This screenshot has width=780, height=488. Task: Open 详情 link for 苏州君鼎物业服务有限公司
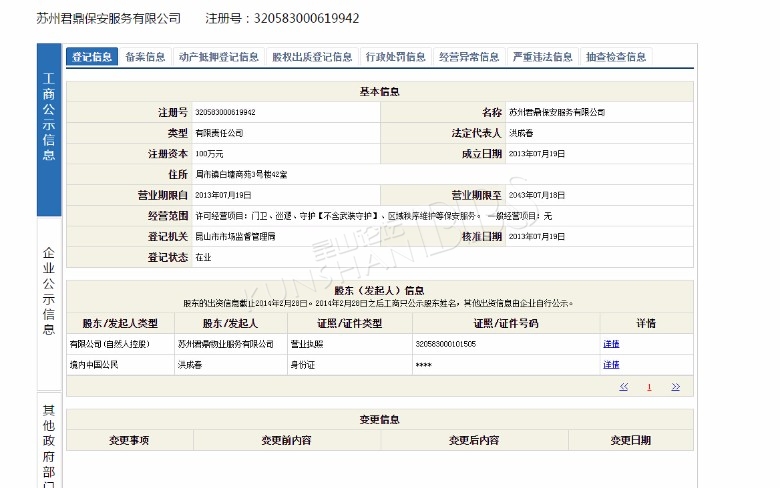611,344
